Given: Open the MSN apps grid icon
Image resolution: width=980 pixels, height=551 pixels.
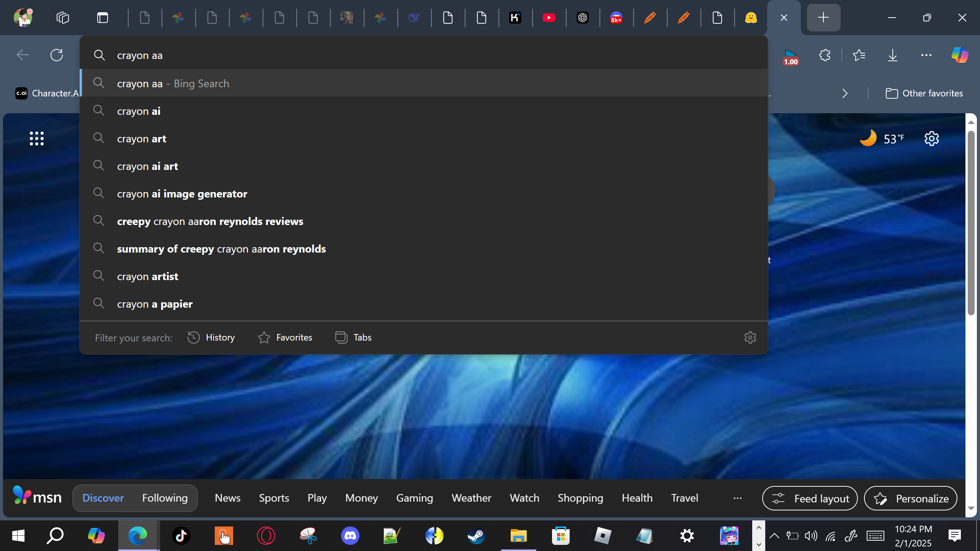Looking at the screenshot, I should coord(37,139).
